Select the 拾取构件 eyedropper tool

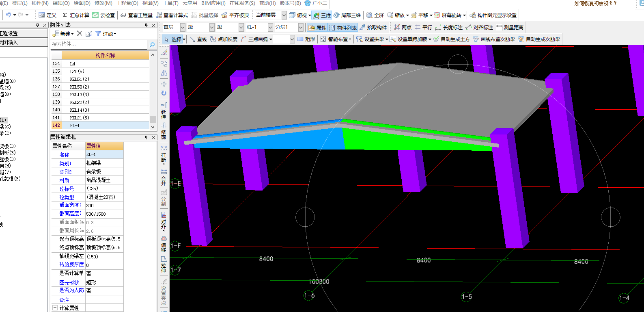tap(373, 27)
